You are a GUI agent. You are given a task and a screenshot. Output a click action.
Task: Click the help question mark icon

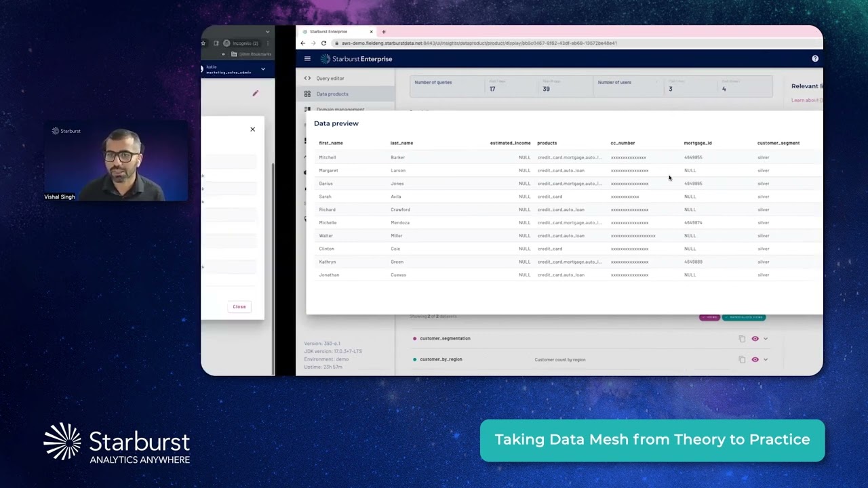click(815, 59)
